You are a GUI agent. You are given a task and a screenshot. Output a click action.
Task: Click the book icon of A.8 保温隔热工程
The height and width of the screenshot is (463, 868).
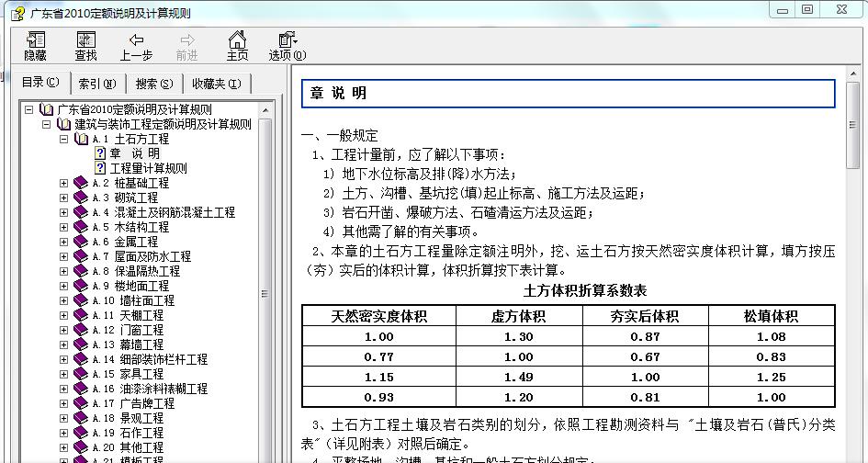click(x=81, y=271)
